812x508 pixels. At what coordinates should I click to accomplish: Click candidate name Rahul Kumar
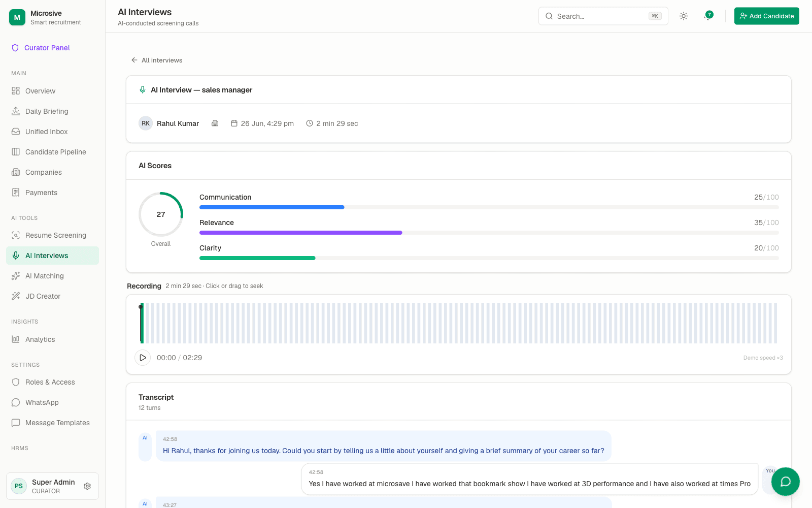tap(178, 123)
